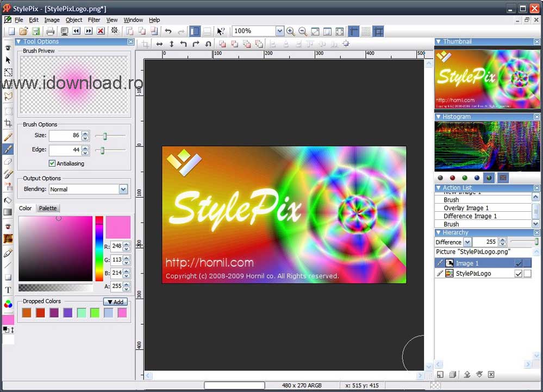Click the New document icon in toolbar

pos(11,31)
